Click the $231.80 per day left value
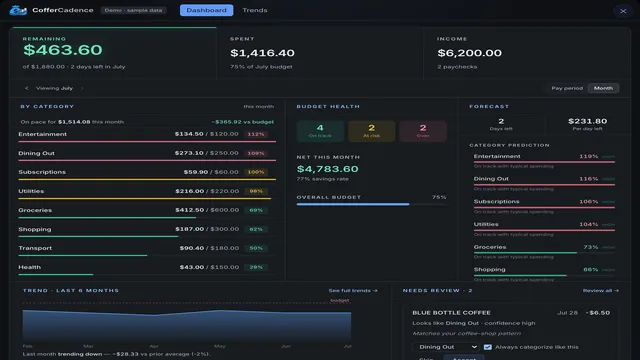The width and height of the screenshot is (640, 360). (587, 121)
